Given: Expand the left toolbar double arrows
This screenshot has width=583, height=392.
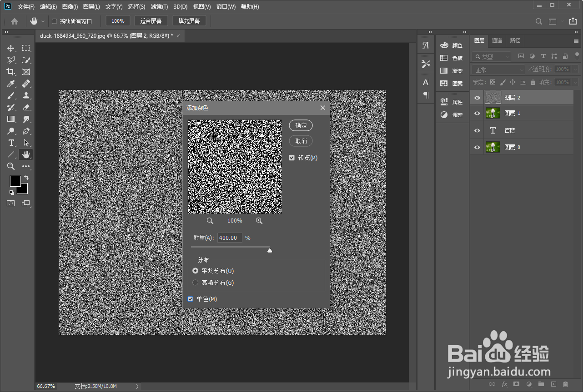Looking at the screenshot, I should tap(6, 32).
